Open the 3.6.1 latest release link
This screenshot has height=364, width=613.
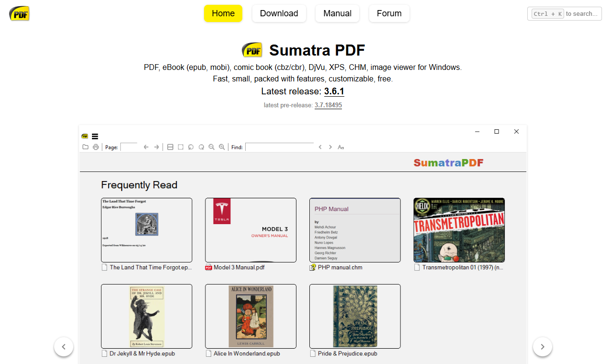pos(334,91)
